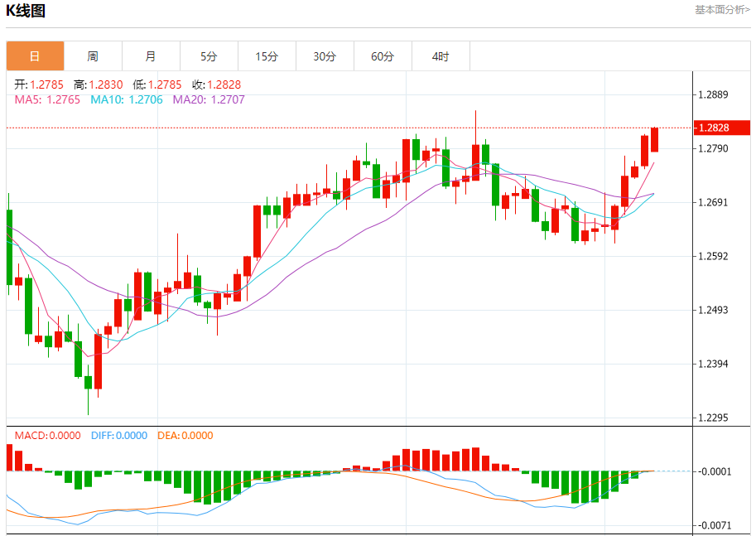Select the 日 daily chart tab
Viewport: 756px width, 536px height.
click(36, 56)
